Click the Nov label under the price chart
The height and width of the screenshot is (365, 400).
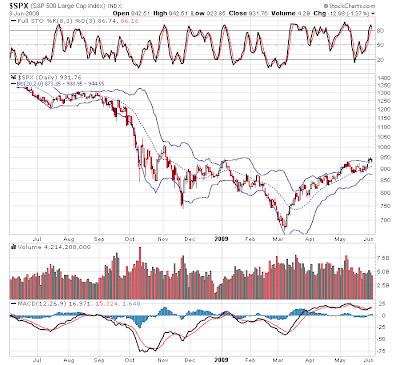tap(162, 239)
